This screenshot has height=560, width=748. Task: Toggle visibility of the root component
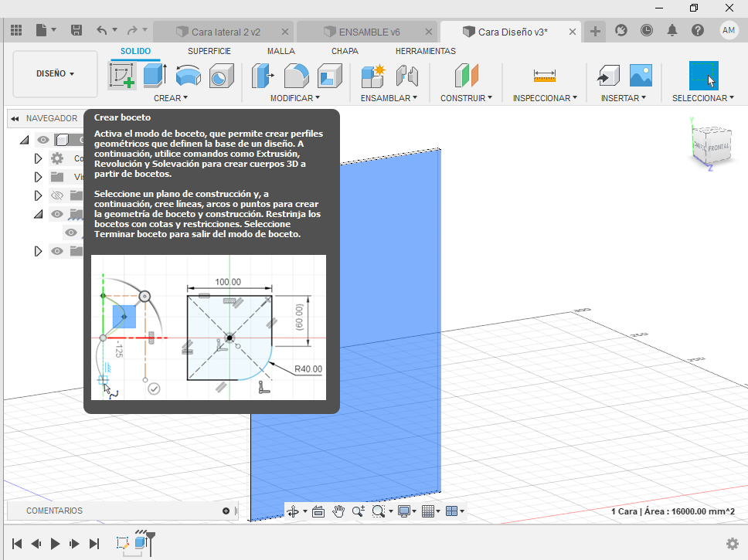43,140
